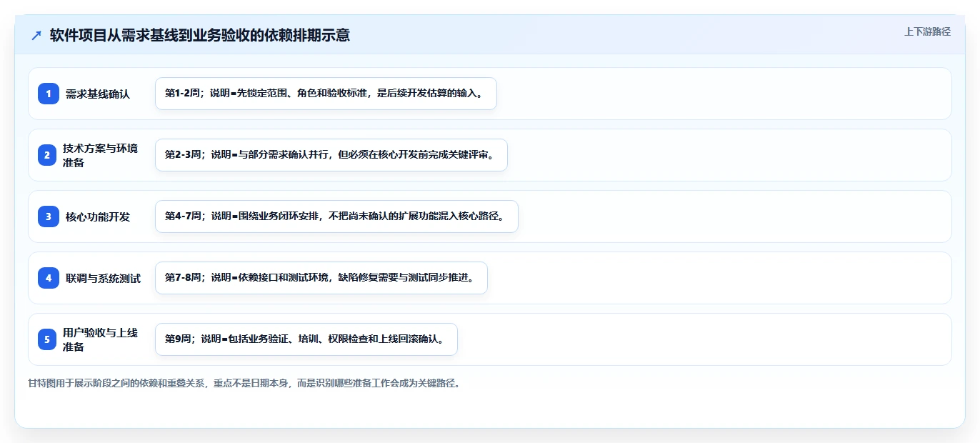Open the 第1-2周 schedule bar
980x443 pixels.
[326, 94]
